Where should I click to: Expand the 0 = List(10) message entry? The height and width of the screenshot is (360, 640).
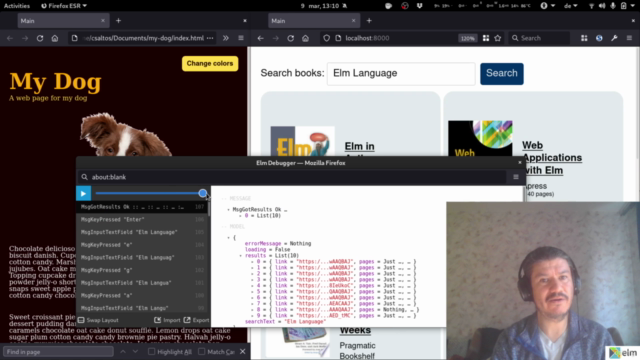(240, 216)
